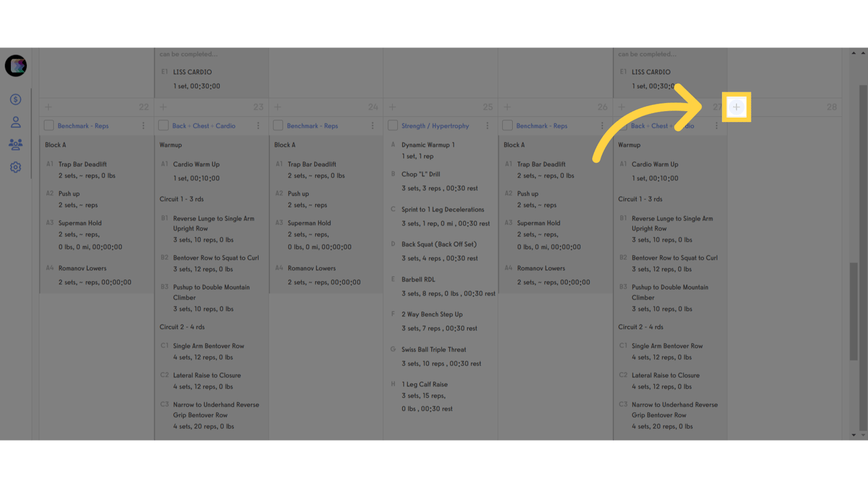This screenshot has width=868, height=488.
Task: Open the options menu for day 22's workout
Action: [144, 126]
